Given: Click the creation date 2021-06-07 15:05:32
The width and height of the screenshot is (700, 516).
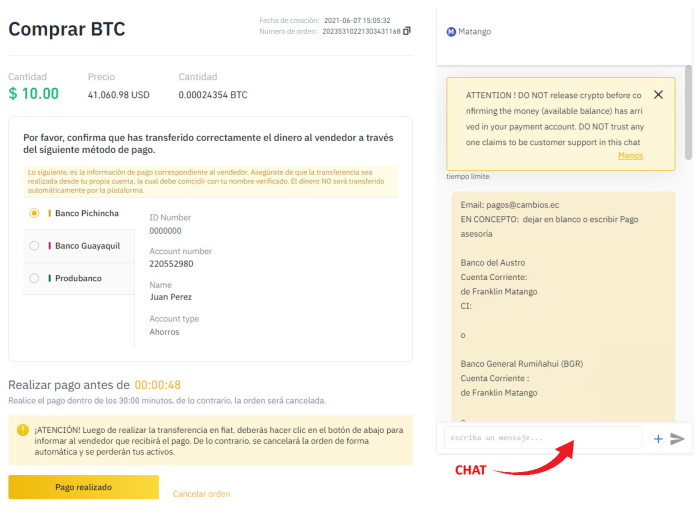Looking at the screenshot, I should point(357,21).
